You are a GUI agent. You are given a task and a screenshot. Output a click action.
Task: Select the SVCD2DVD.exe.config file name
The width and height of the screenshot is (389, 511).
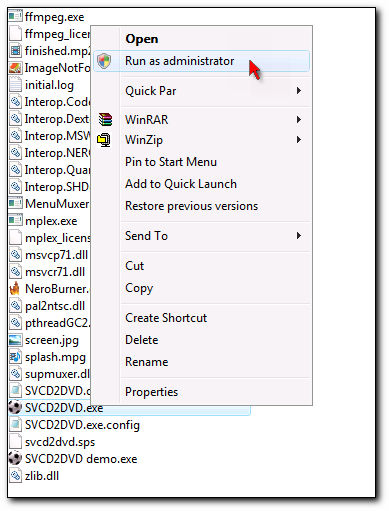(x=82, y=425)
